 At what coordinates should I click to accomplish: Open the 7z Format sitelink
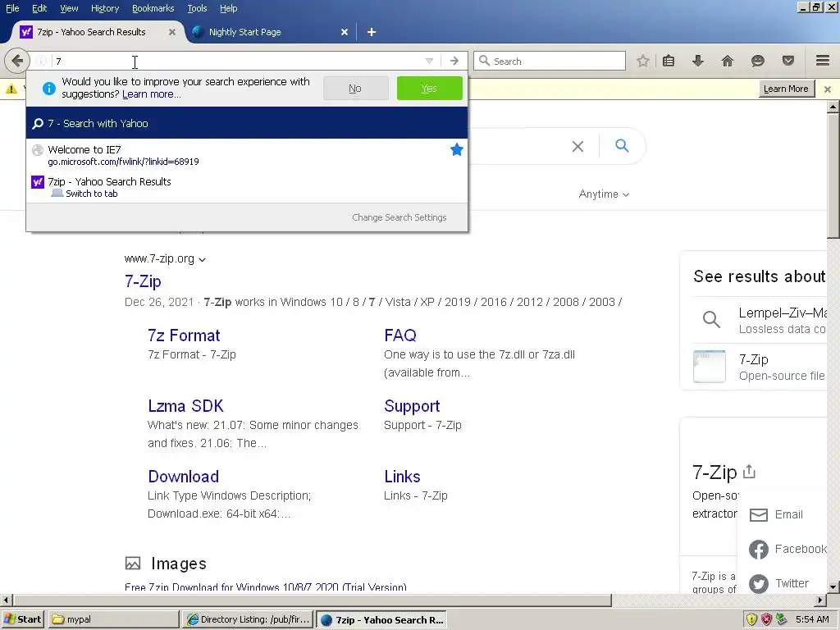tap(184, 336)
